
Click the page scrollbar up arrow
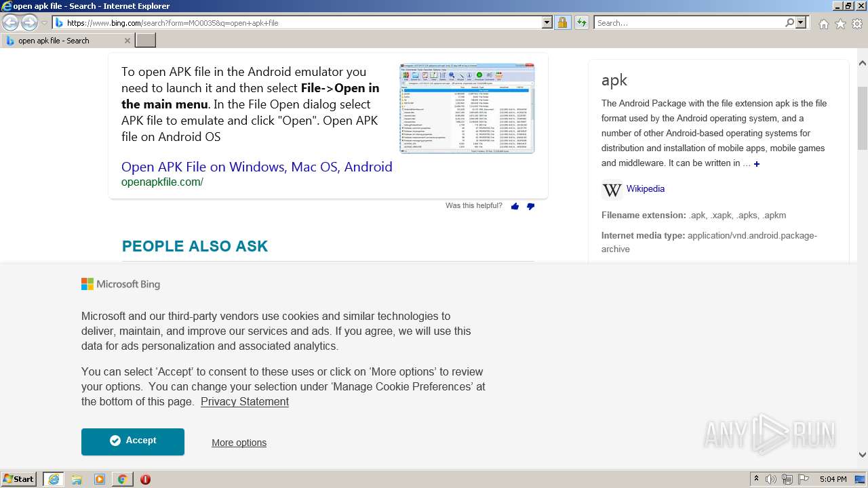tap(863, 63)
